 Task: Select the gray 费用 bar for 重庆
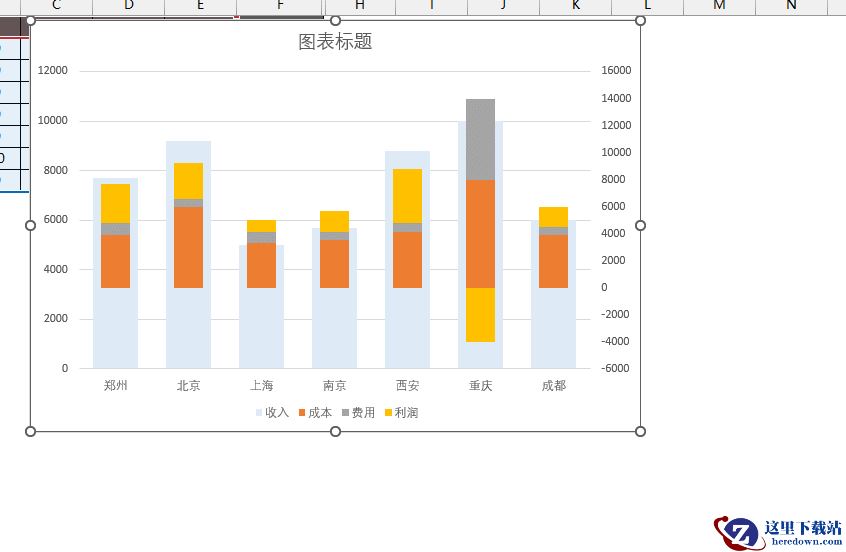(x=481, y=139)
